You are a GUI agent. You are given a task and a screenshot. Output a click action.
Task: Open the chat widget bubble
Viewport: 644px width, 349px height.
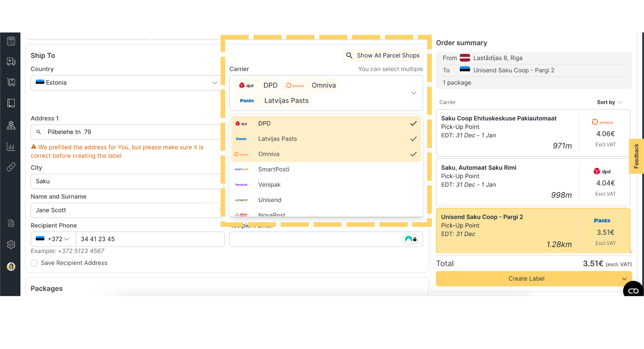click(x=633, y=291)
